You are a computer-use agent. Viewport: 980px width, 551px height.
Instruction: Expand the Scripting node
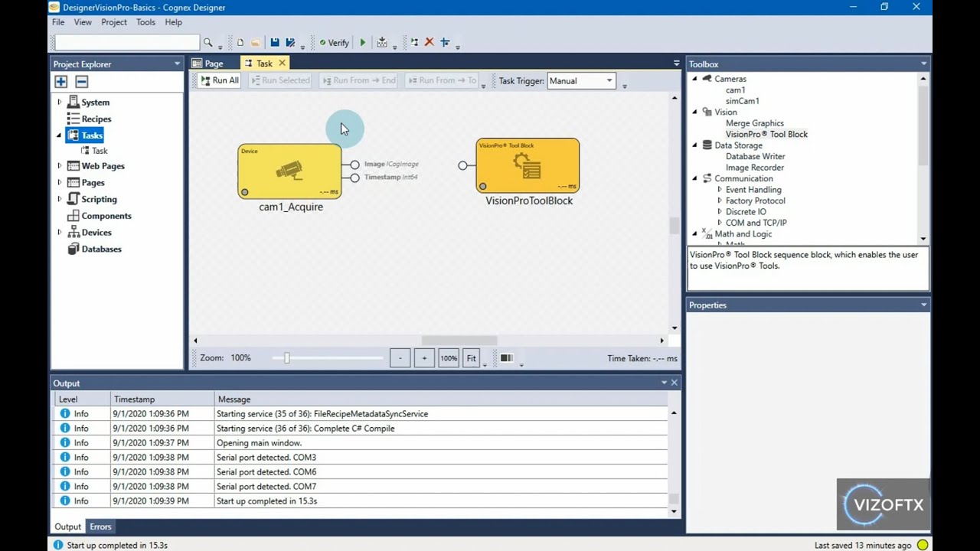click(59, 199)
